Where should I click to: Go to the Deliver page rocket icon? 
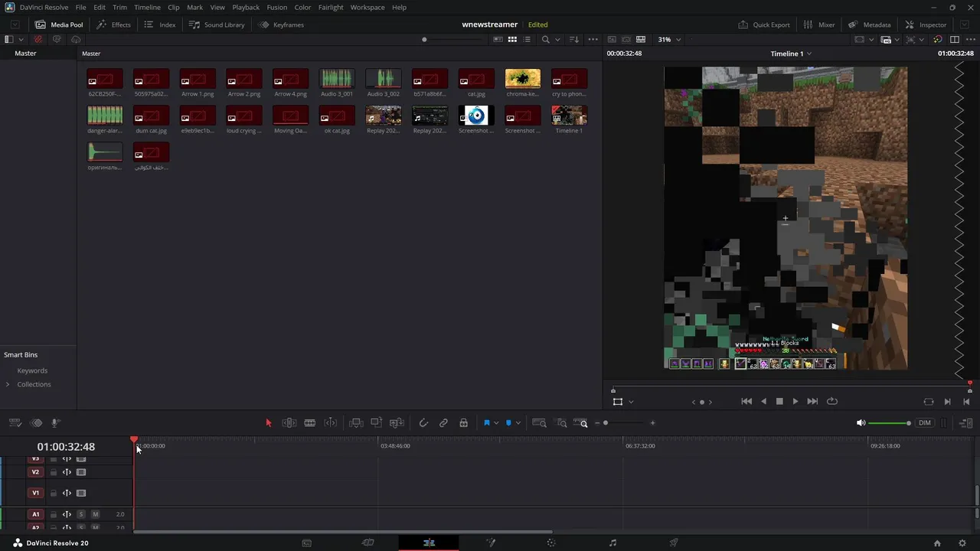click(x=674, y=543)
